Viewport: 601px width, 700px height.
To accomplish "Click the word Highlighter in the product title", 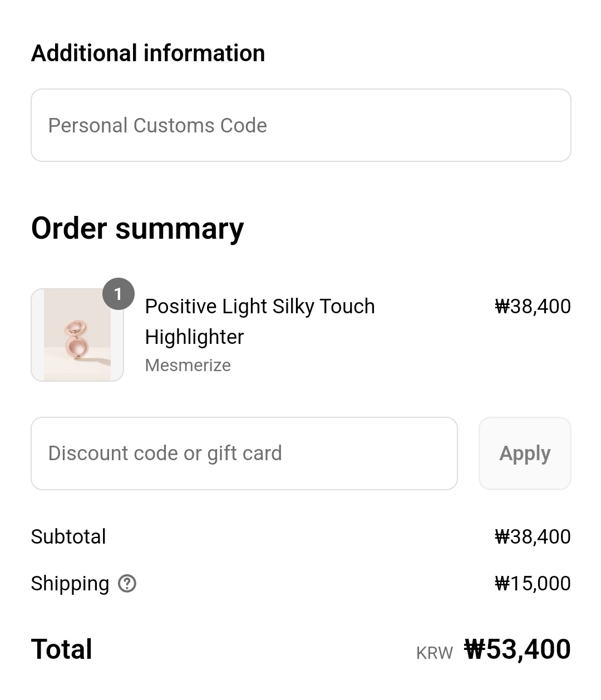I will coord(194,337).
